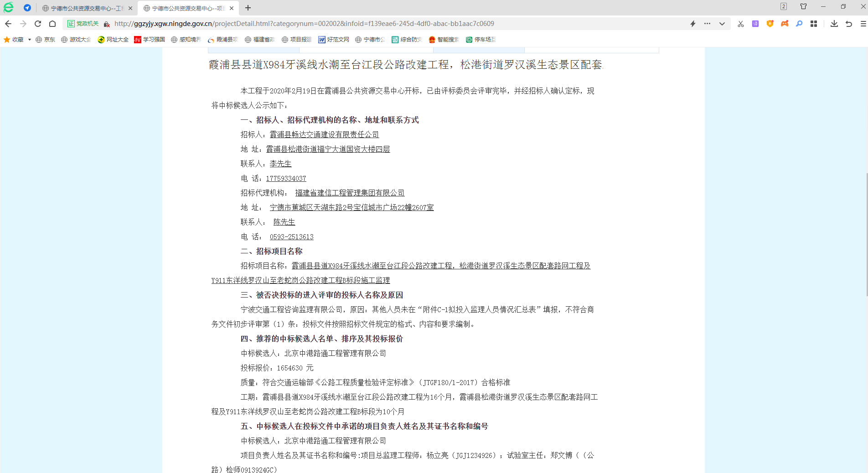
Task: Open the orange shield security extension
Action: [x=770, y=24]
